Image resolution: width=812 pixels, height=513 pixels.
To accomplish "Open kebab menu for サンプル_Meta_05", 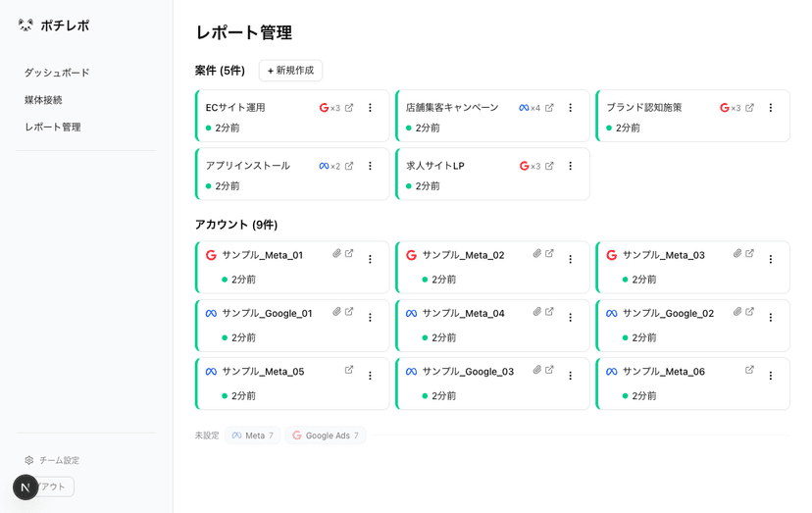I will [x=370, y=376].
